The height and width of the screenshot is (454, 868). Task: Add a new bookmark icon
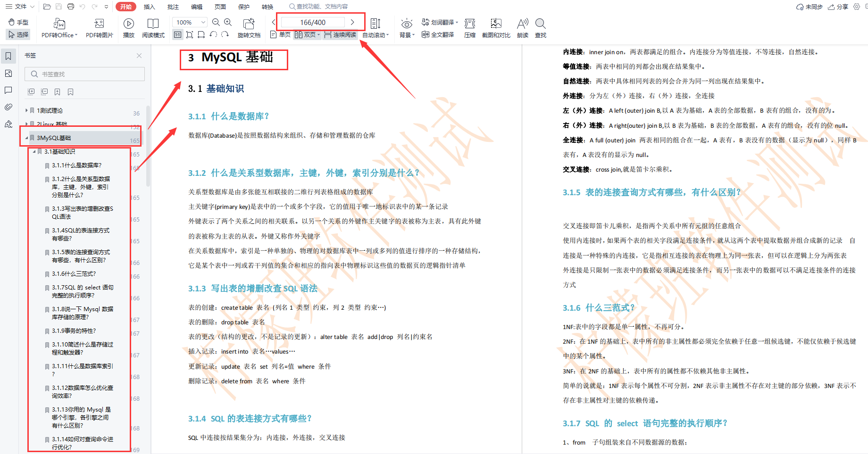point(57,92)
